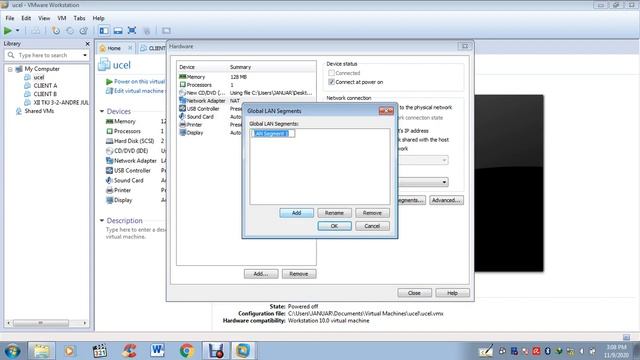Toggle the Connect at power on checkbox
The height and width of the screenshot is (360, 640).
click(331, 82)
